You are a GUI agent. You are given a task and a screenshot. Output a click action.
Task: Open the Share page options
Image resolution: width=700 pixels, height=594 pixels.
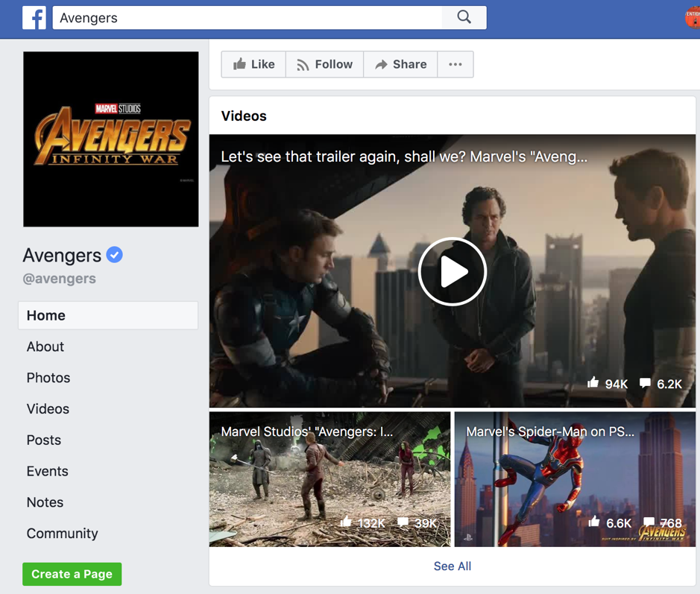tap(400, 65)
